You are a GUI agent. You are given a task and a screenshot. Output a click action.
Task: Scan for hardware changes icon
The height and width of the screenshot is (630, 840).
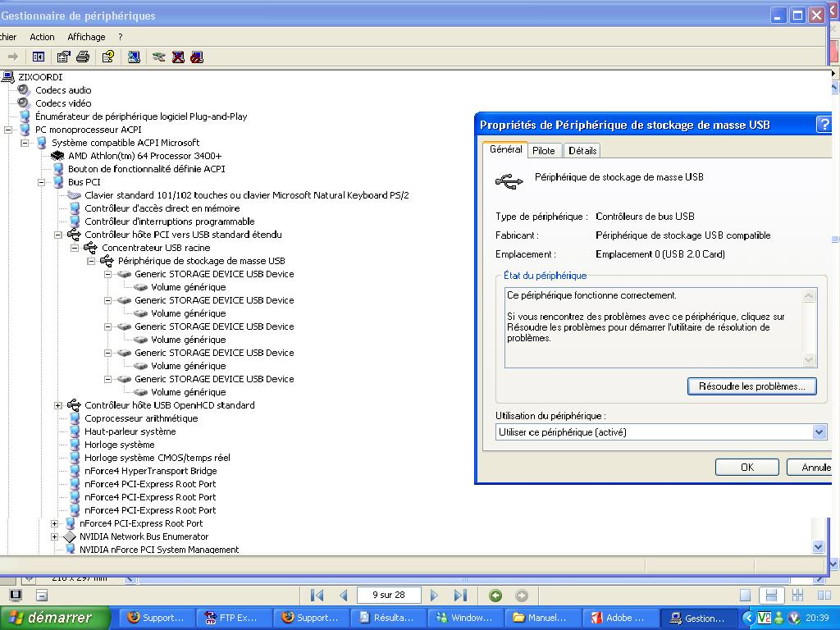point(133,57)
